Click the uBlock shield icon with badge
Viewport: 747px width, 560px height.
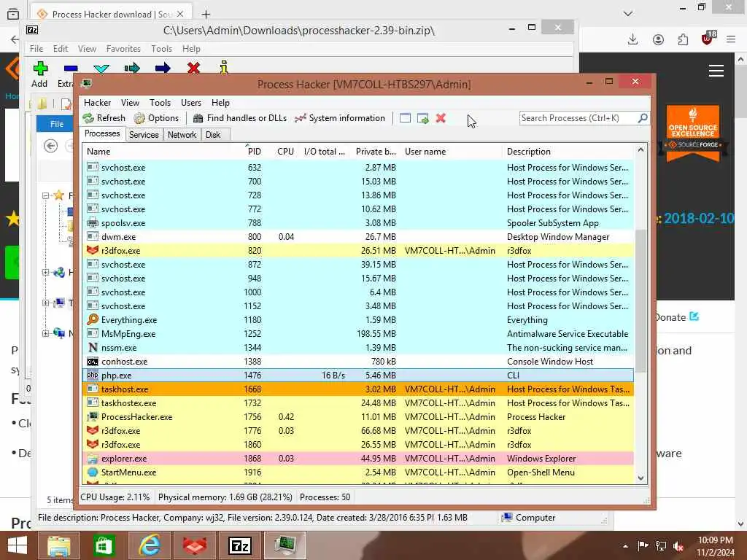pos(708,38)
